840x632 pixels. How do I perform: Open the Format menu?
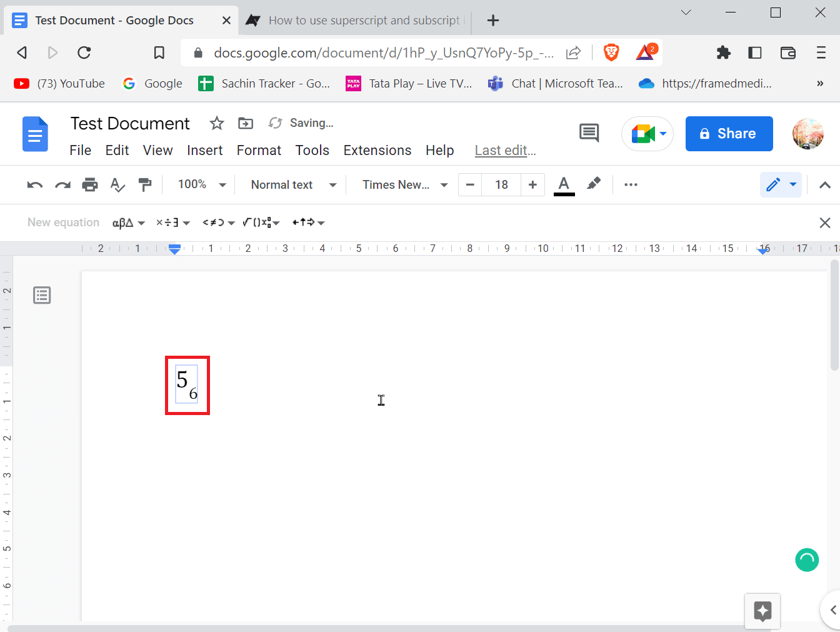259,150
